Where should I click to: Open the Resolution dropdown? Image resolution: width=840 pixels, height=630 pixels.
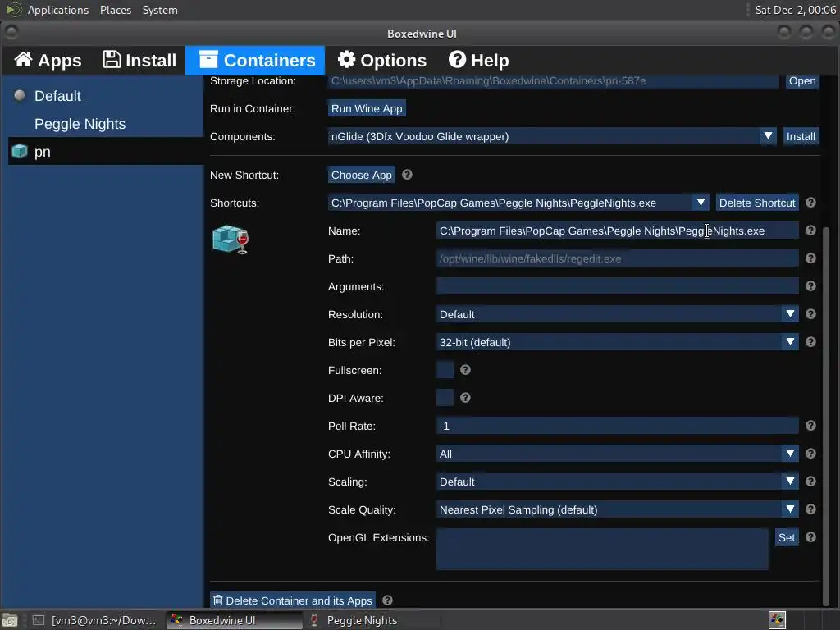617,314
